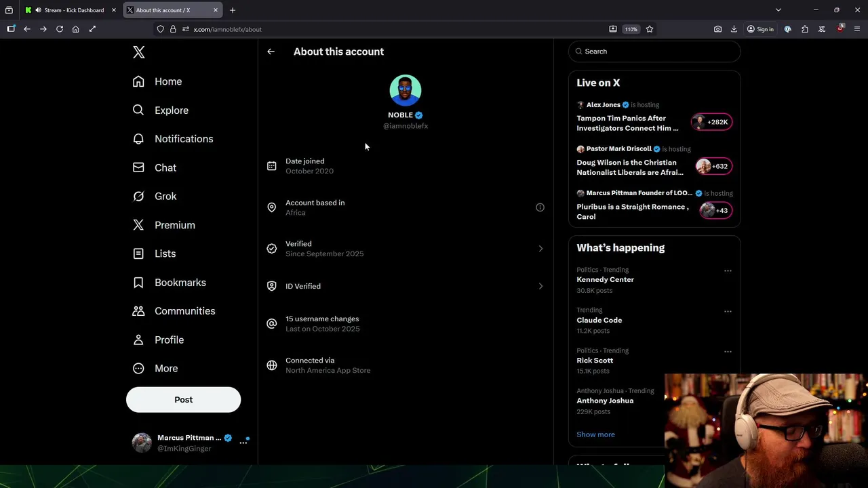Open a new browser tab

click(233, 10)
